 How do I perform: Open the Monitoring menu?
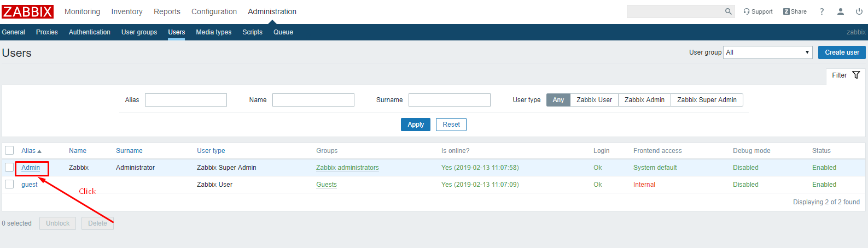click(82, 11)
